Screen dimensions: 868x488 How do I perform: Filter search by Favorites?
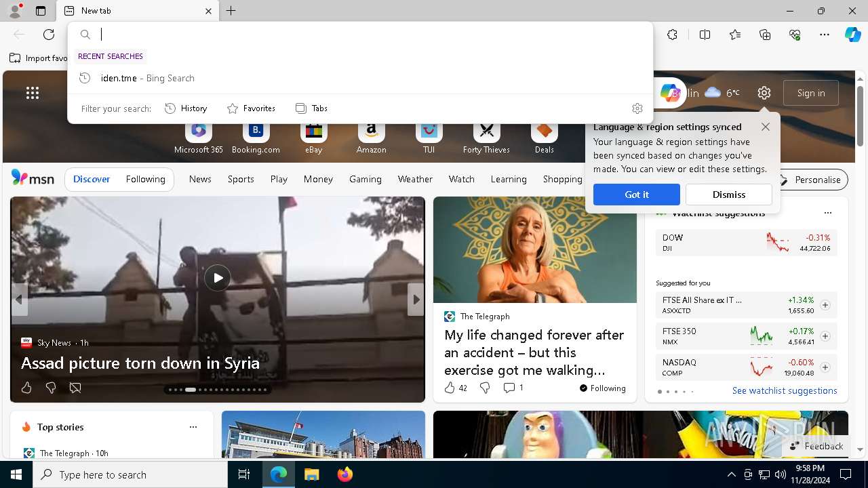point(251,108)
